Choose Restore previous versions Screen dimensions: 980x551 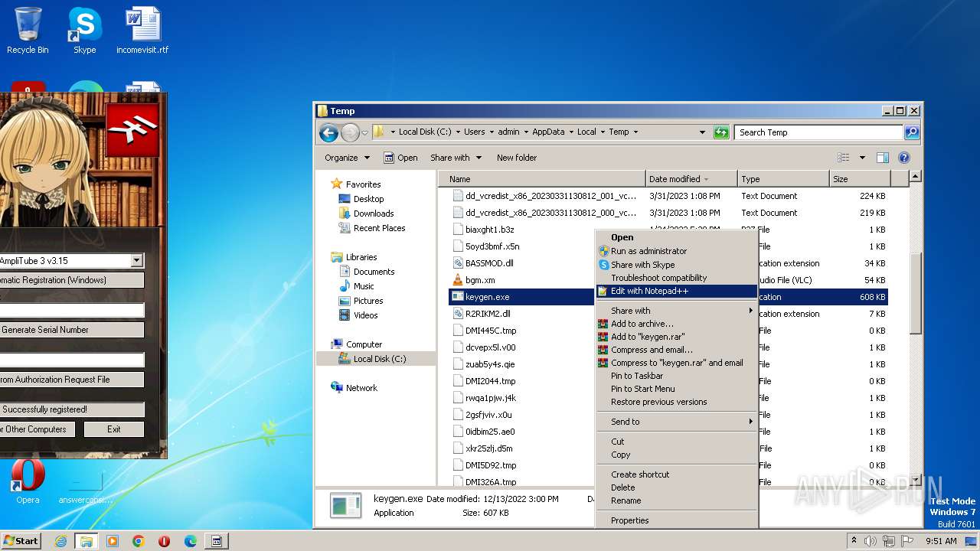(677, 402)
